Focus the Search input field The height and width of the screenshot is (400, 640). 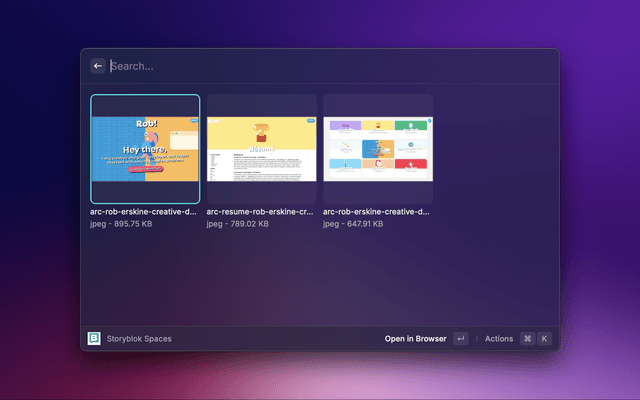320,66
